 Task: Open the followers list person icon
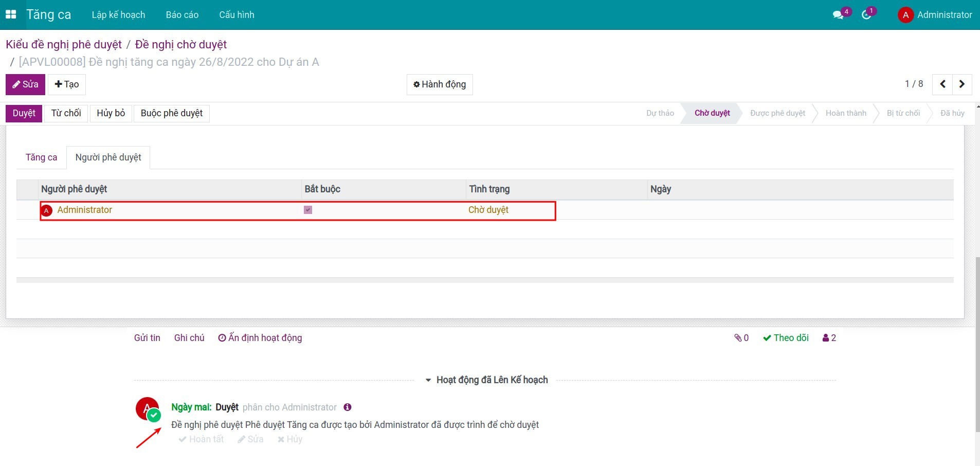pos(829,338)
